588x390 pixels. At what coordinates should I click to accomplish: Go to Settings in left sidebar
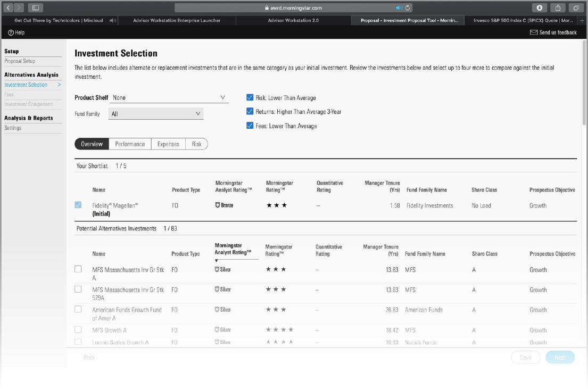pos(13,128)
